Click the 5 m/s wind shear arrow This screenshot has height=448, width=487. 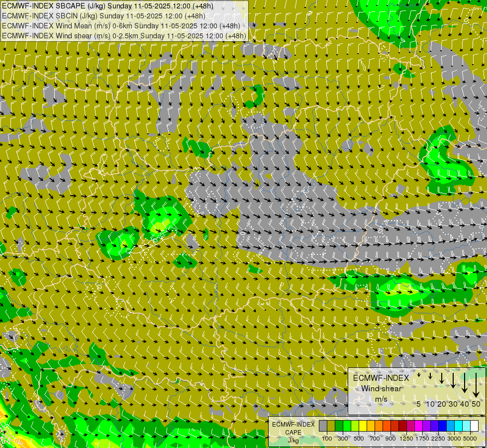click(419, 375)
